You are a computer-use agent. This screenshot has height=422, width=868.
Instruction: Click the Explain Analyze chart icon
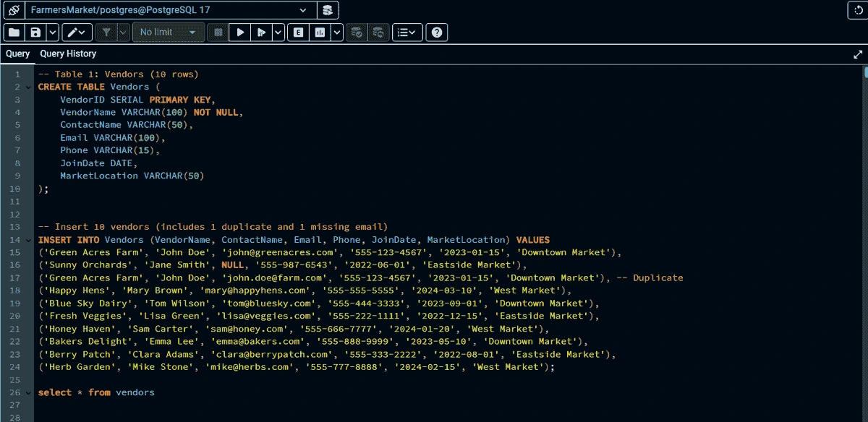[320, 33]
